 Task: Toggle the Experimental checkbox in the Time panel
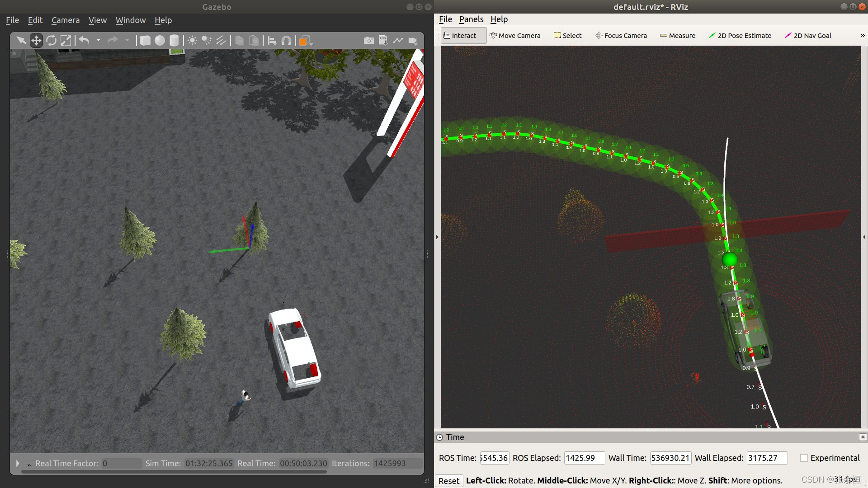[x=804, y=458]
